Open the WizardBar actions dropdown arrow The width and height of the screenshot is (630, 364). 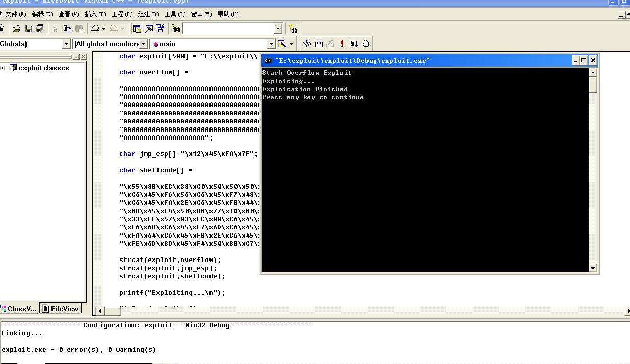tap(291, 44)
